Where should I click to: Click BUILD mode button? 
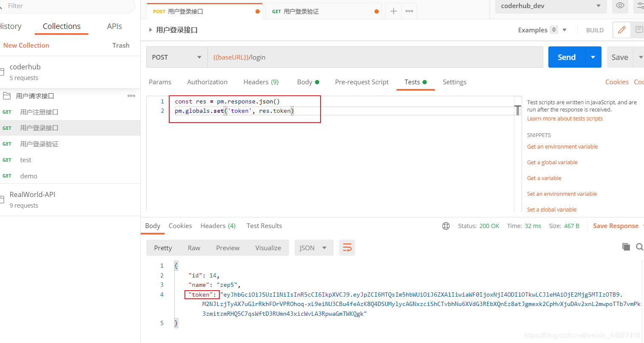point(595,30)
